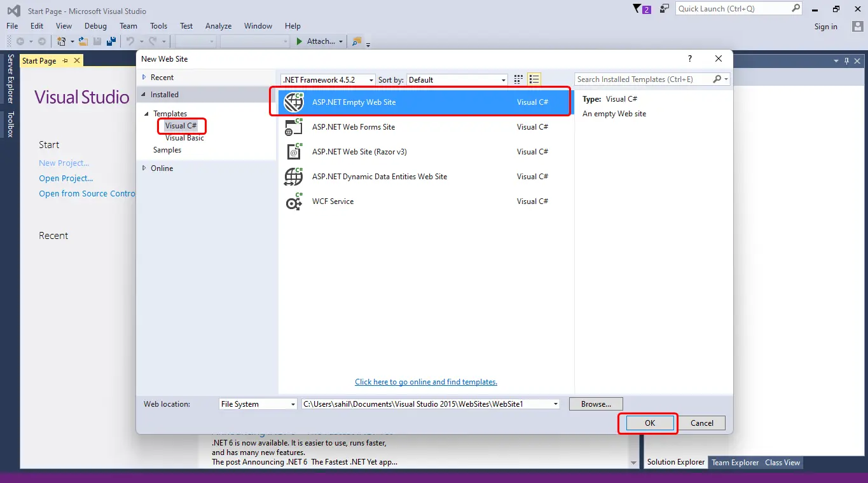This screenshot has width=868, height=483.
Task: Open the Debug menu
Action: coord(95,26)
